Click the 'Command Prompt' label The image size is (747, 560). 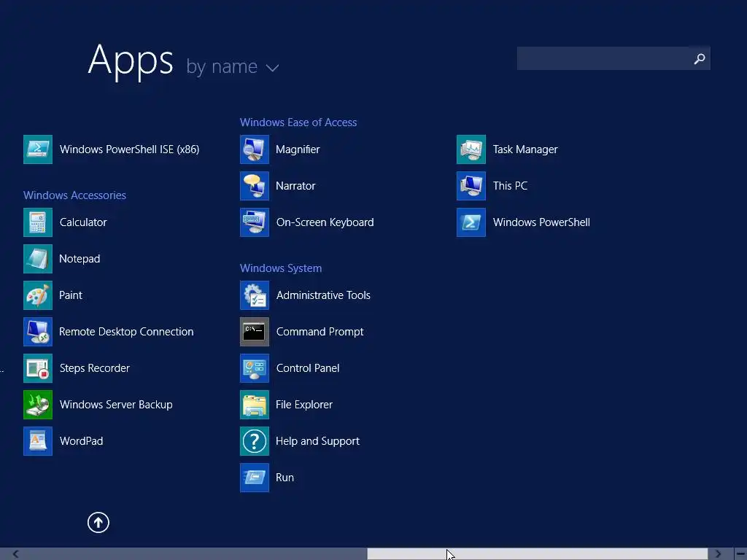point(320,332)
